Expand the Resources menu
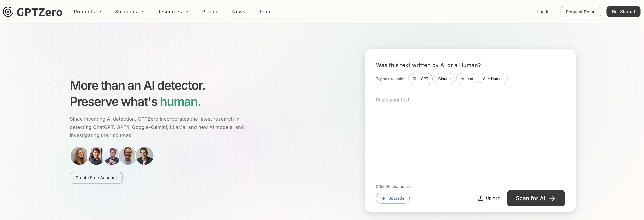Image resolution: width=644 pixels, height=220 pixels. (x=172, y=12)
